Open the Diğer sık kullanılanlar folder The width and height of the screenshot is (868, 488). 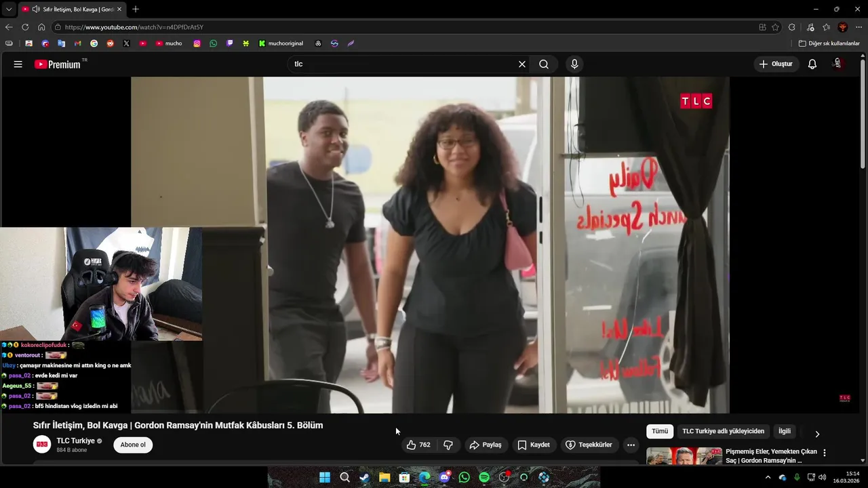click(829, 43)
